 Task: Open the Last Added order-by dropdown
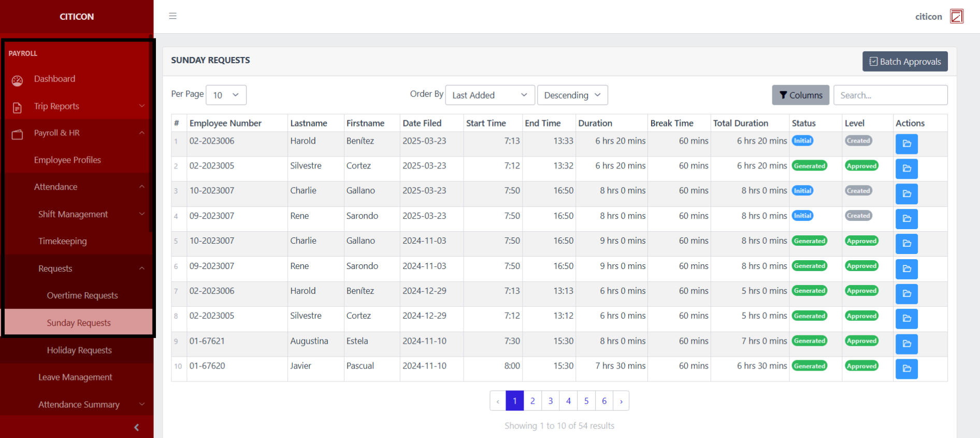[x=489, y=95]
